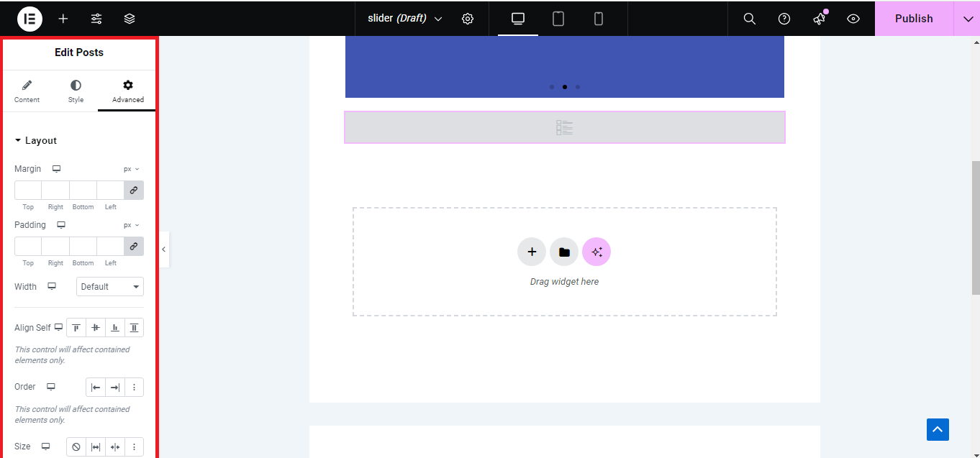Switch to Mobile responsive view
980x458 pixels.
click(x=599, y=19)
